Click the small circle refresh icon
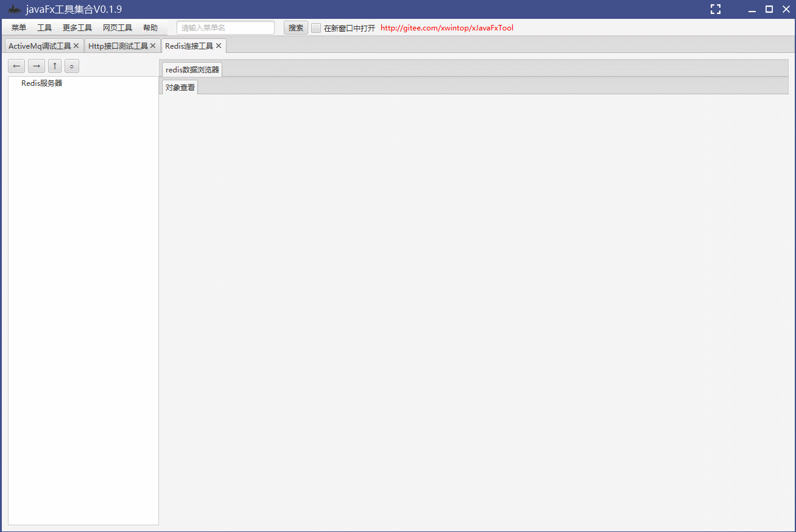796x532 pixels. point(71,66)
